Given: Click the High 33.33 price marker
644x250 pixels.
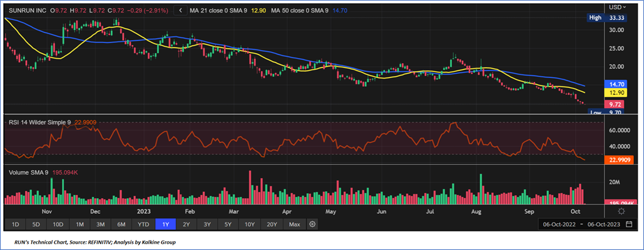Looking at the screenshot, I should (606, 17).
